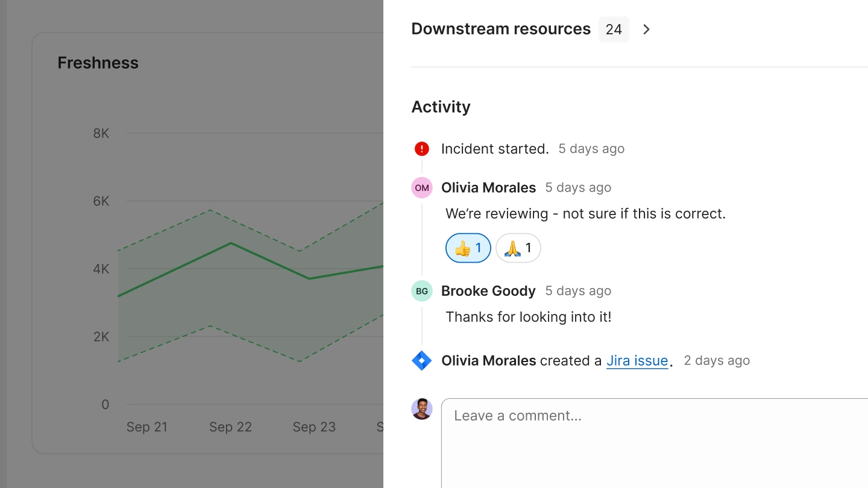The image size is (868, 488).
Task: Click Olivia Morales's name on her comment
Action: (x=488, y=188)
